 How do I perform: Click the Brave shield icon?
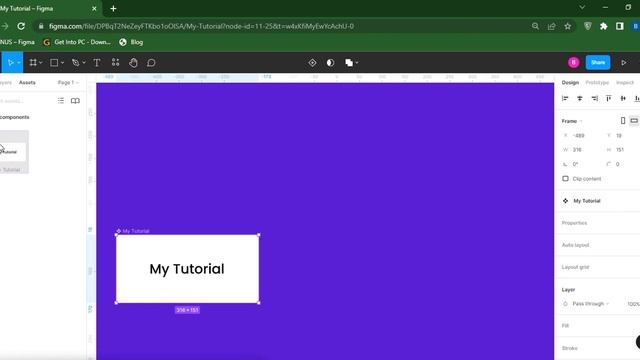[588, 26]
